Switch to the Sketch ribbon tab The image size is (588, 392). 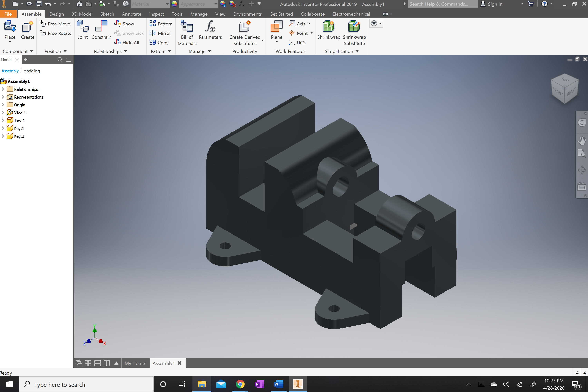point(107,14)
